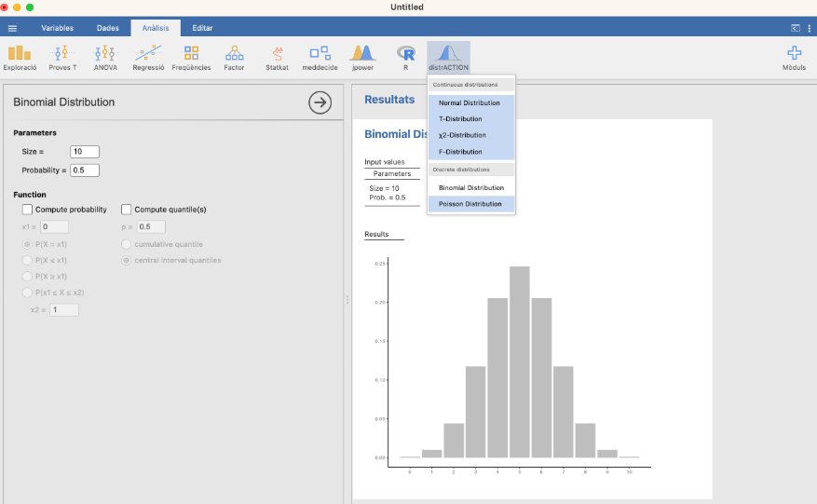Click the 'Prob. = 0.5' results text
This screenshot has height=504, width=817.
click(388, 198)
